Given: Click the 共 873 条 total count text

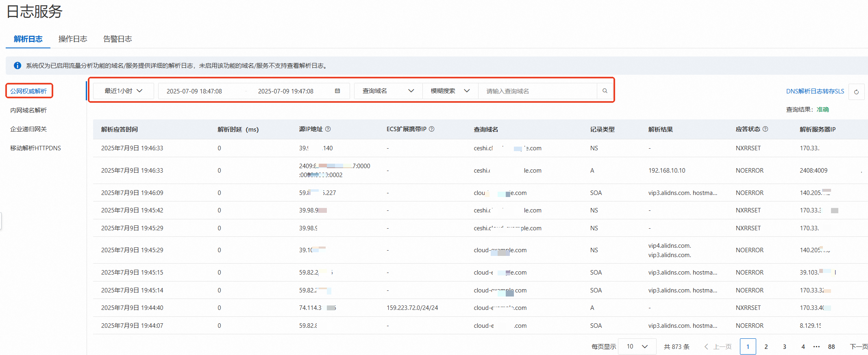Looking at the screenshot, I should 677,347.
